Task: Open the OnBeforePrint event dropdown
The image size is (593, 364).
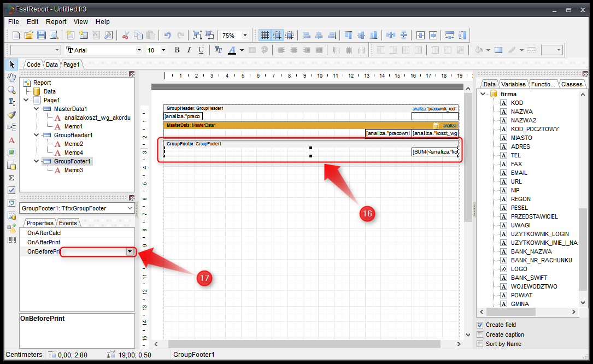Action: (x=130, y=251)
